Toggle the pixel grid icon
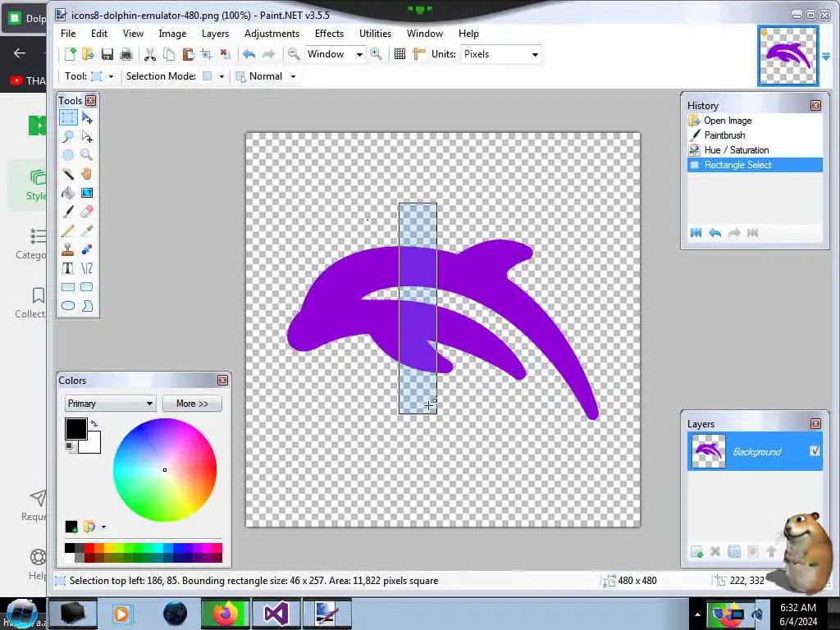This screenshot has width=840, height=630. pos(399,54)
